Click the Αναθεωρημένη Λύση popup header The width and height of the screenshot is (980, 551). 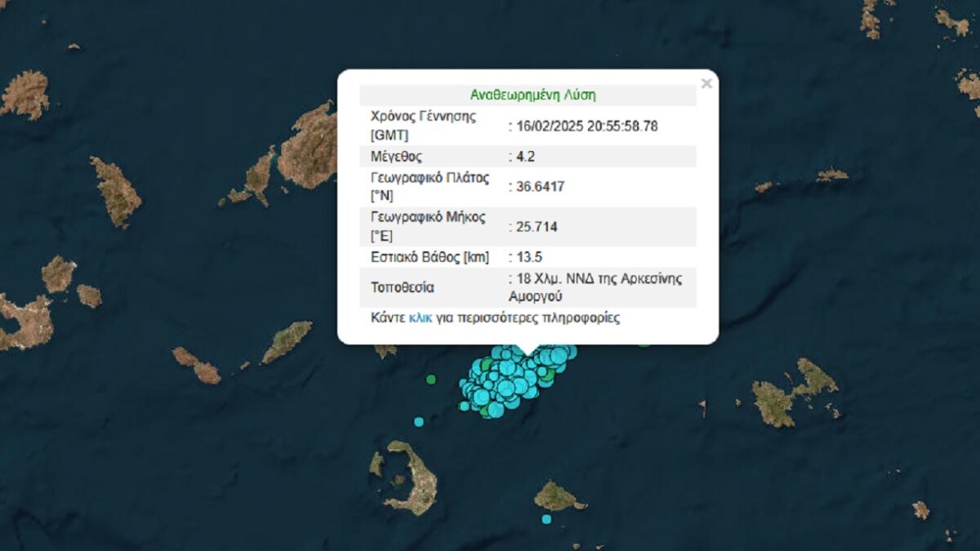point(532,95)
